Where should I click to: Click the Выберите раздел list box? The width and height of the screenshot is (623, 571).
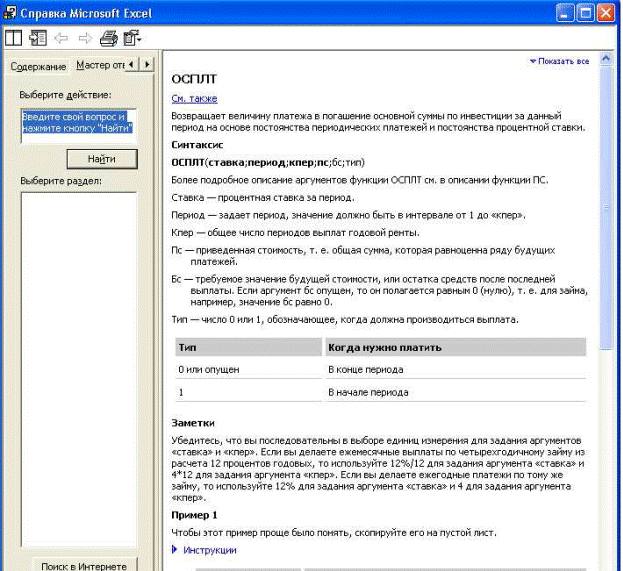79,370
